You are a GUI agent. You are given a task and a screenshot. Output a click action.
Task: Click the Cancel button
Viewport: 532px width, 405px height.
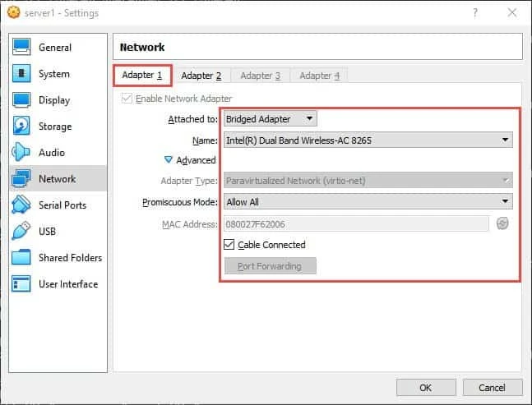(493, 388)
